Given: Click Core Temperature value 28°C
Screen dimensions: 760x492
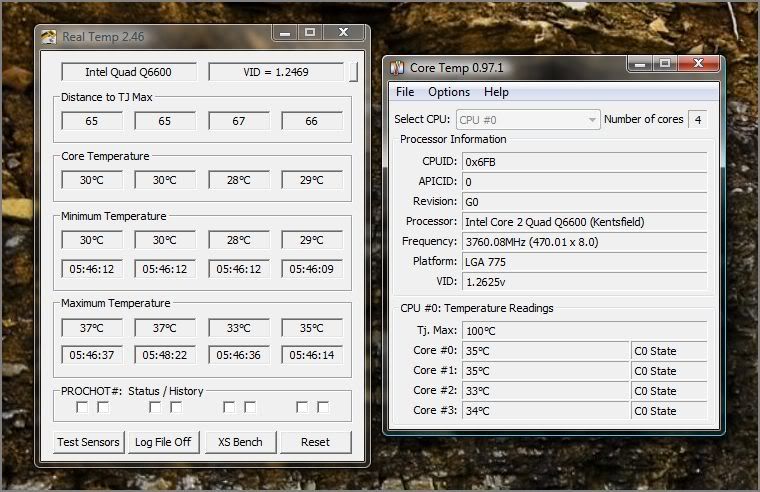Looking at the screenshot, I should (x=239, y=180).
